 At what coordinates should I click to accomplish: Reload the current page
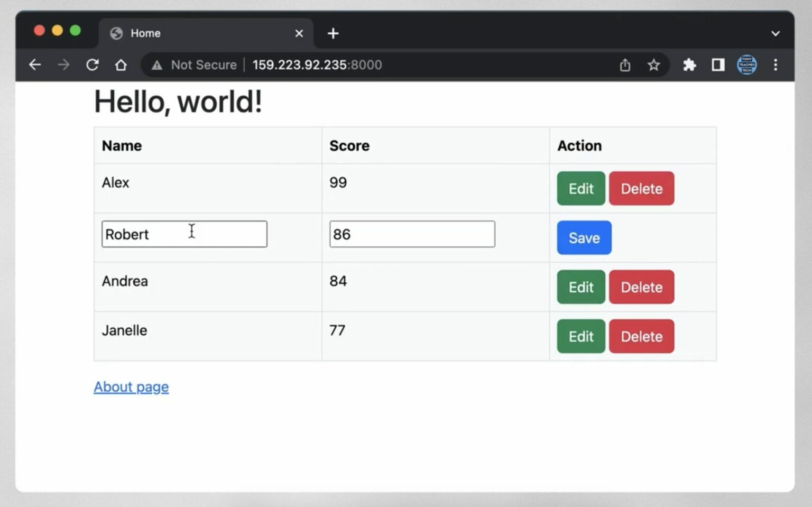pyautogui.click(x=93, y=65)
